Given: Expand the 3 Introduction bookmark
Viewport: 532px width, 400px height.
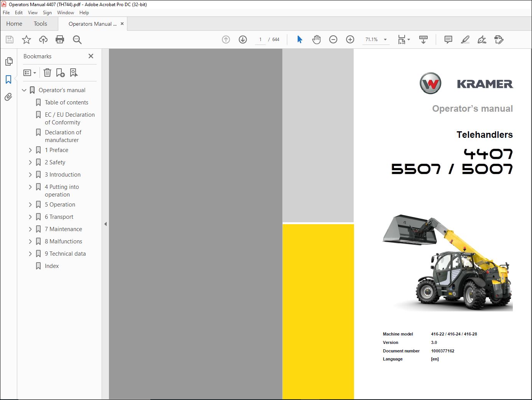Looking at the screenshot, I should pos(30,175).
